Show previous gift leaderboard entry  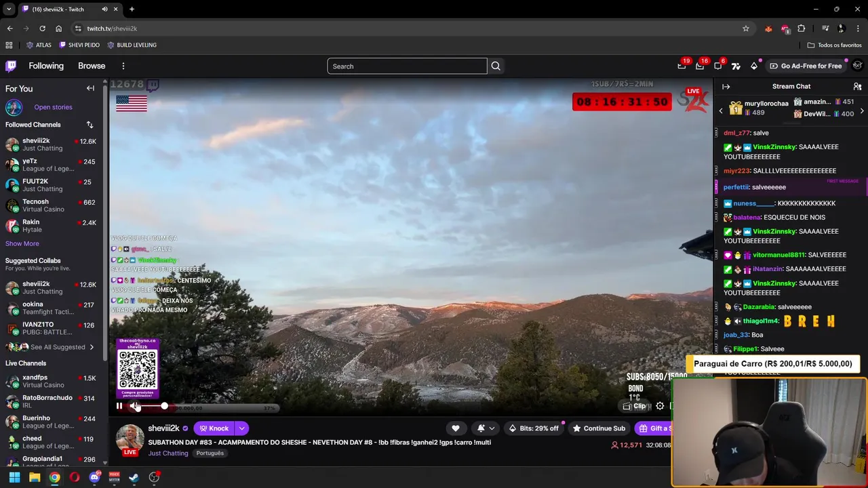pyautogui.click(x=721, y=111)
